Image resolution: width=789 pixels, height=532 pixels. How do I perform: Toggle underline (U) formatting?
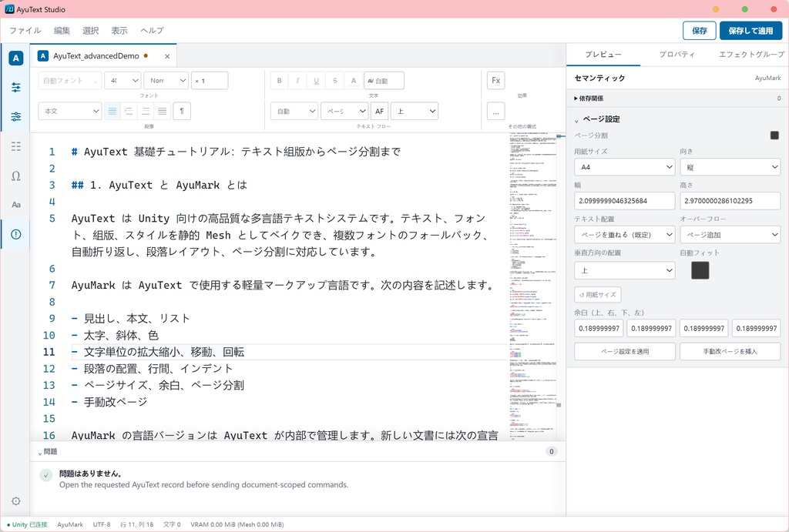pyautogui.click(x=317, y=80)
